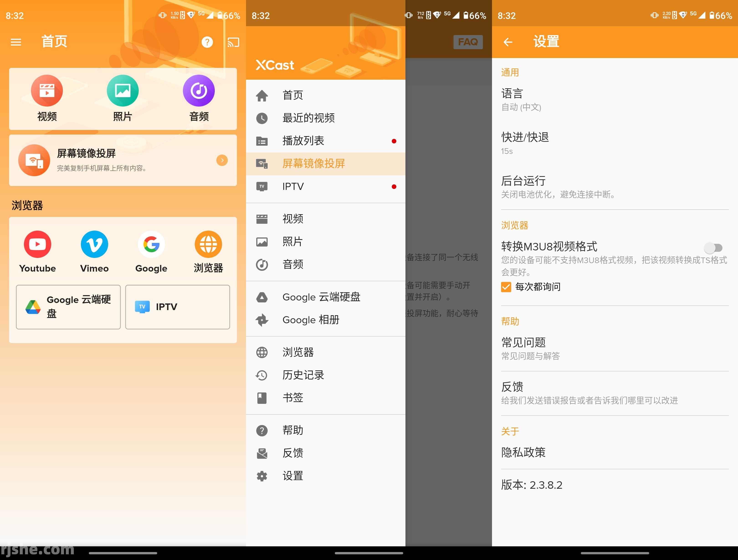Open the 照片 (Photos) section icon
This screenshot has height=560, width=738.
pos(123,90)
